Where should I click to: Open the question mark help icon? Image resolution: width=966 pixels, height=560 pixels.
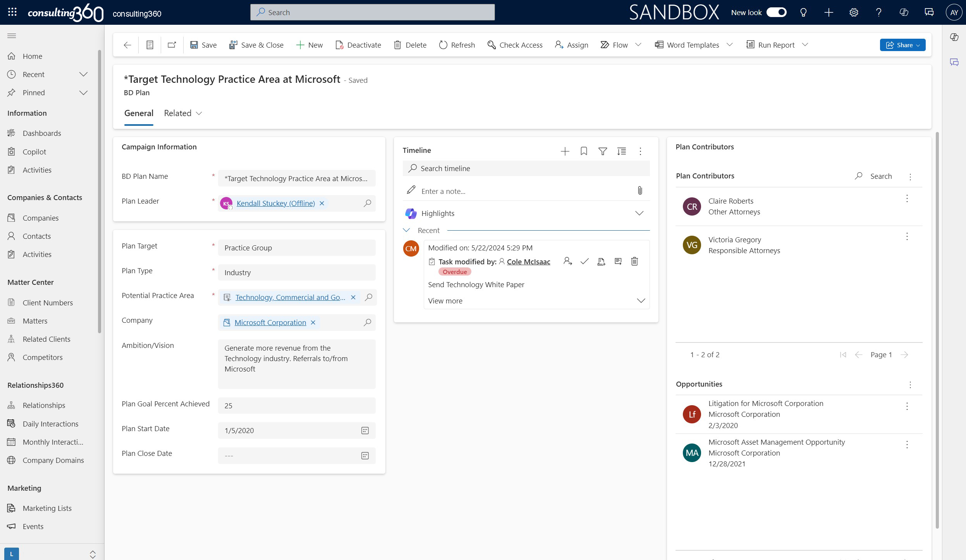click(x=879, y=12)
